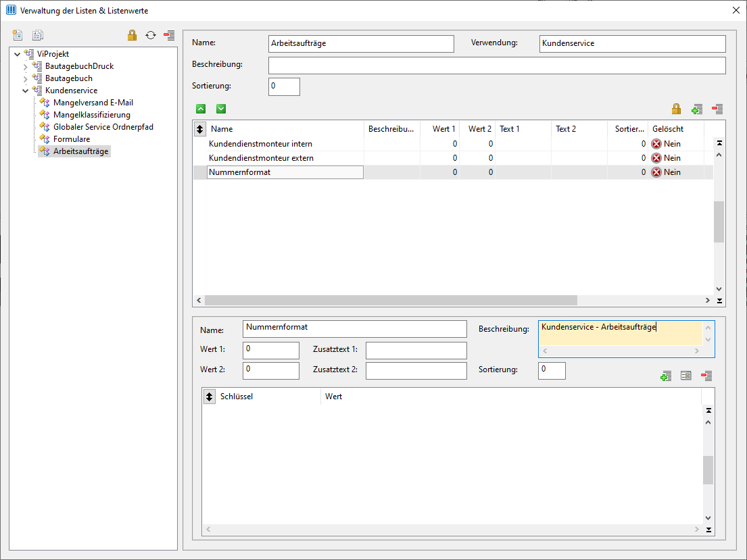Click the lock icon above the list tree
This screenshot has width=747, height=560.
[x=132, y=35]
